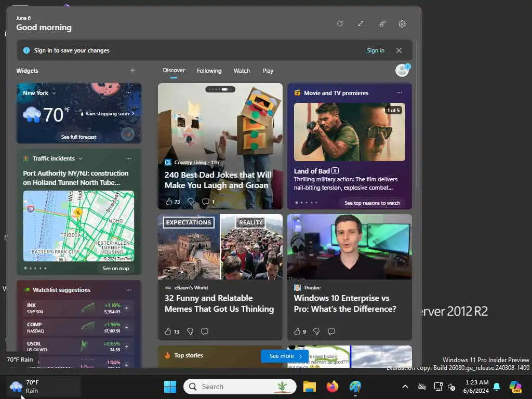Click the widgets board scrollbar
The image size is (532, 399).
pos(417,115)
